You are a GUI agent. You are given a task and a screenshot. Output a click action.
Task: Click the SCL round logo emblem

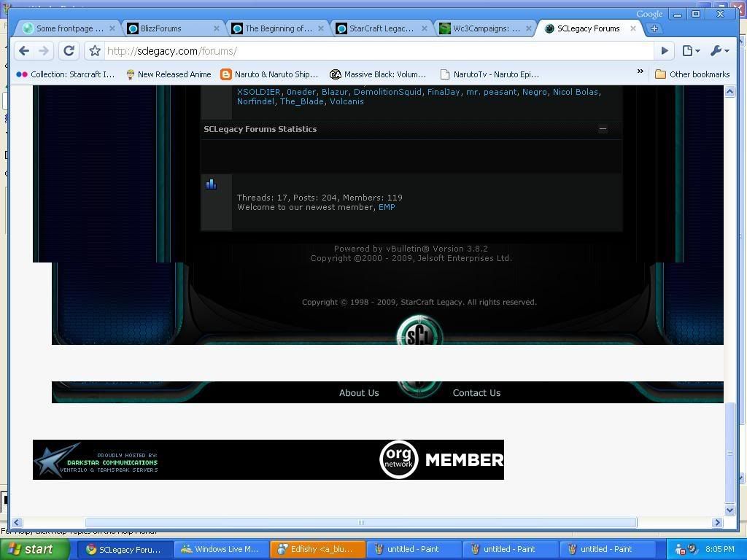(419, 330)
